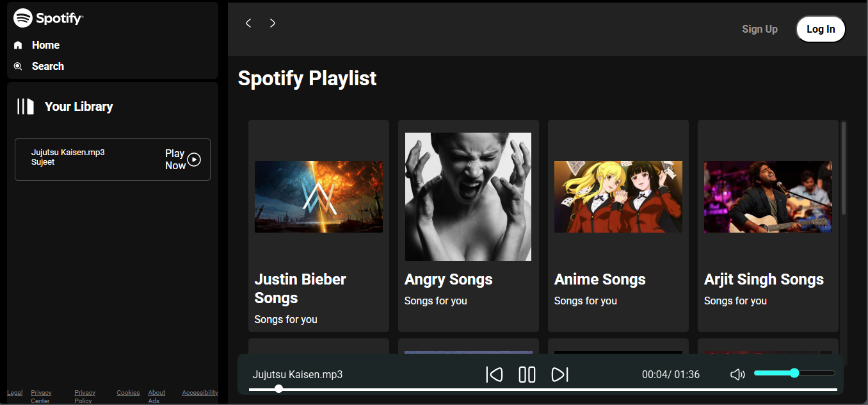Click the Your Library icon

point(26,106)
